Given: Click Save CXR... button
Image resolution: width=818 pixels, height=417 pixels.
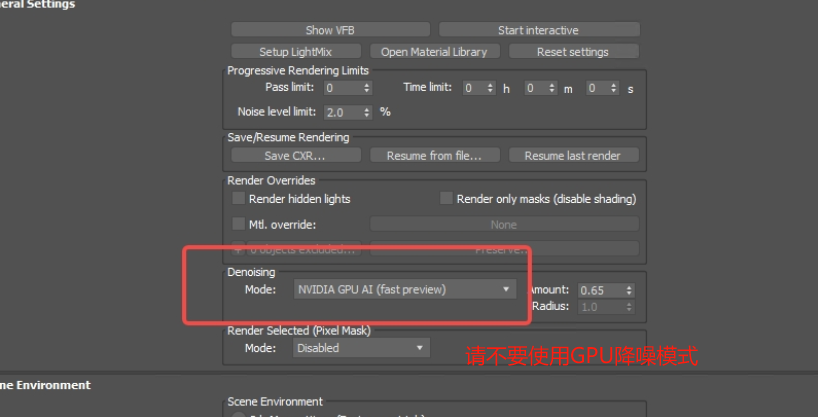Looking at the screenshot, I should (295, 155).
